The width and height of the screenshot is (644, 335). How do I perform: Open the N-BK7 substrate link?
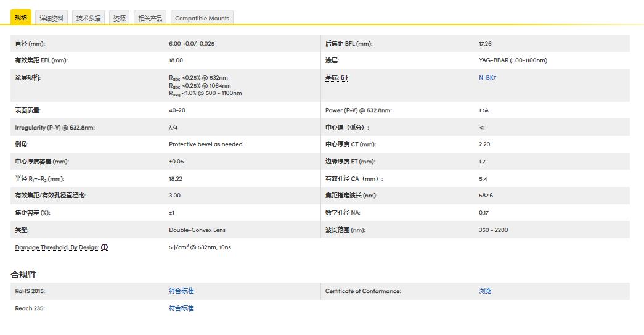point(487,78)
